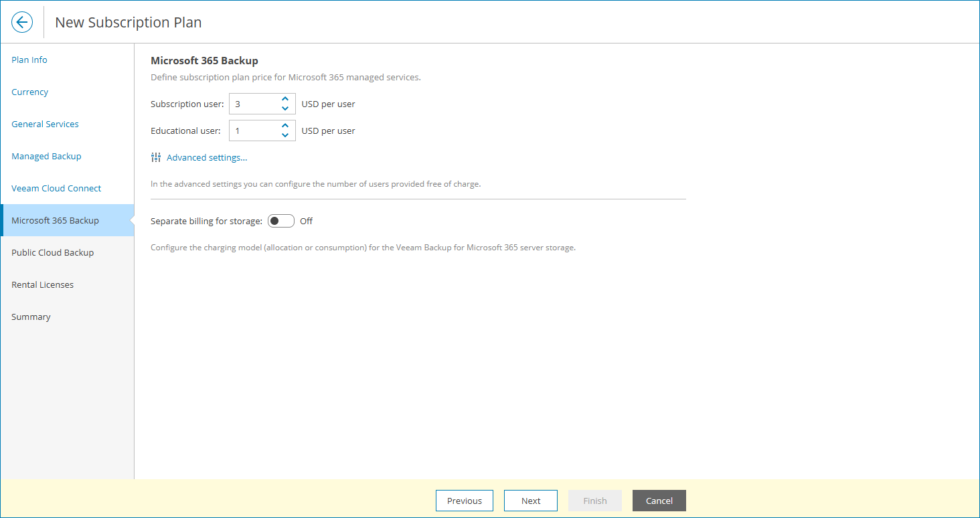
Task: Select Public Cloud Backup in the sidebar
Action: pyautogui.click(x=52, y=252)
